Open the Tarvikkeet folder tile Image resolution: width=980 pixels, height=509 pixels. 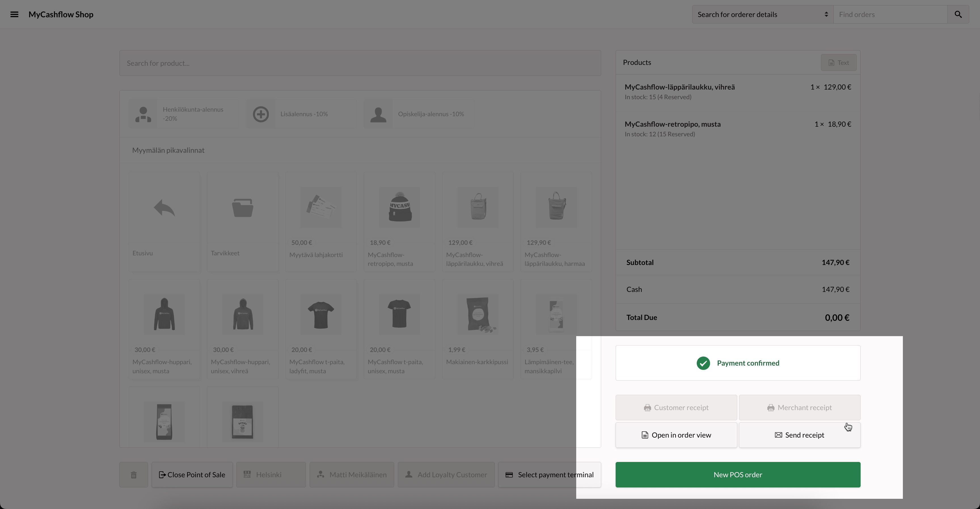[243, 208]
